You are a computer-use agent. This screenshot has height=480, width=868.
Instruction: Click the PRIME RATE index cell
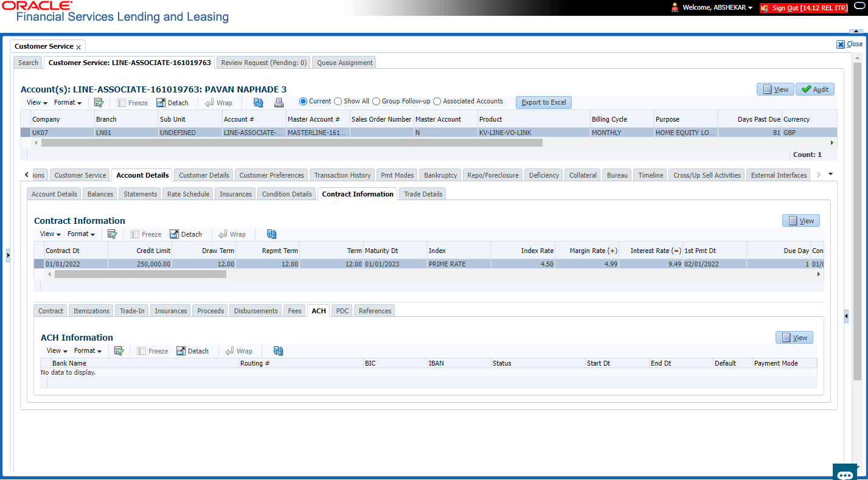tap(459, 264)
